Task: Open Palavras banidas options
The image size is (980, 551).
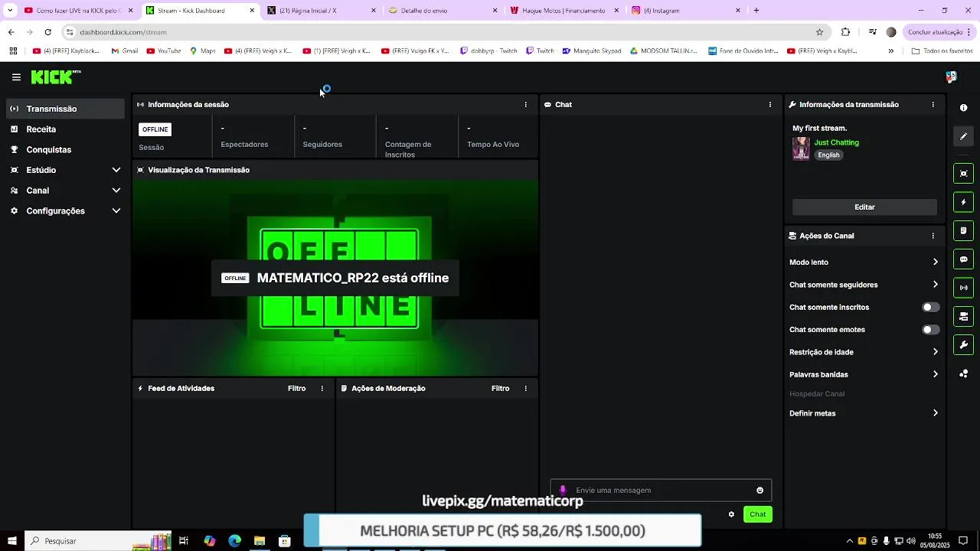Action: tap(864, 374)
